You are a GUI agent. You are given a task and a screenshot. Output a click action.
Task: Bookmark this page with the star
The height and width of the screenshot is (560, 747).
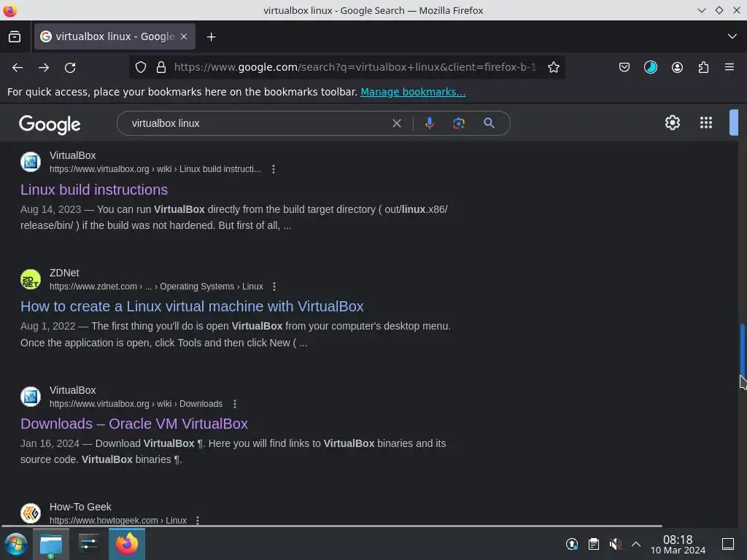click(x=553, y=67)
